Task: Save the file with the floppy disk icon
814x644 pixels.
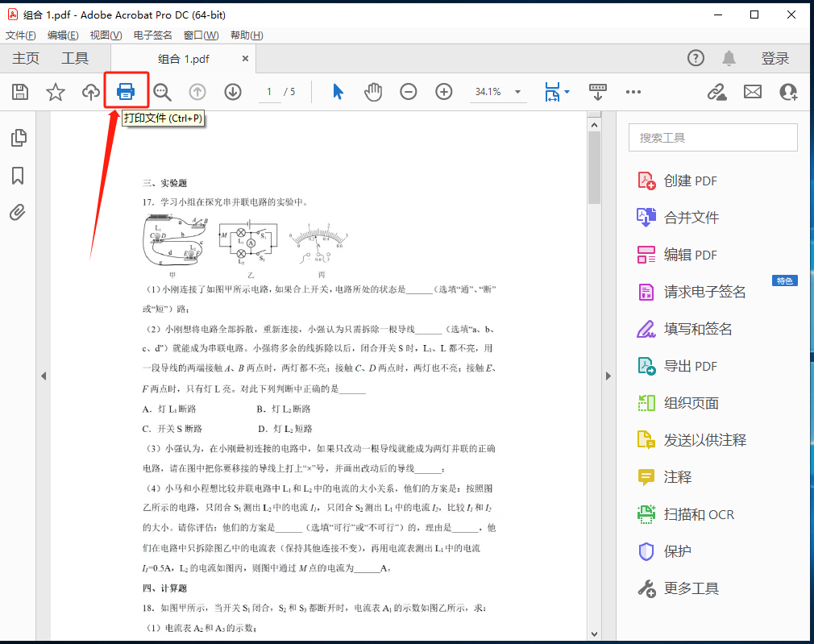Action: [x=20, y=92]
